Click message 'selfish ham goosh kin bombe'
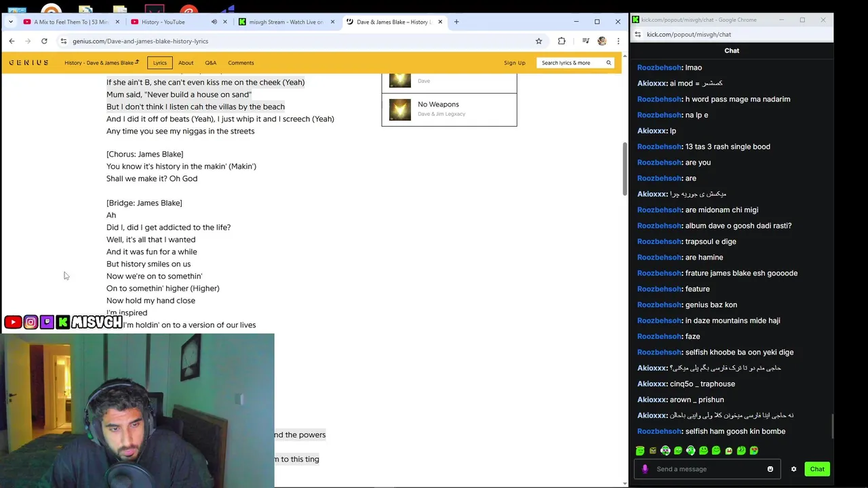 735,431
